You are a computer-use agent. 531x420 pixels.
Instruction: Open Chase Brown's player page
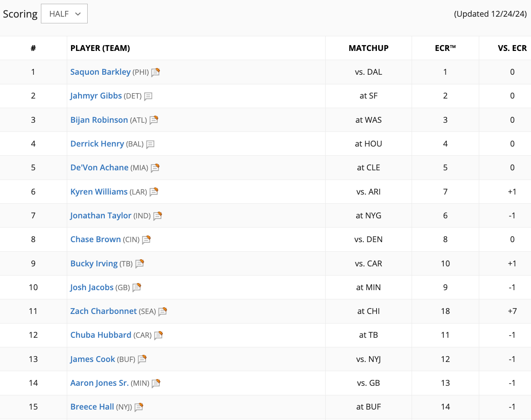[x=96, y=239]
